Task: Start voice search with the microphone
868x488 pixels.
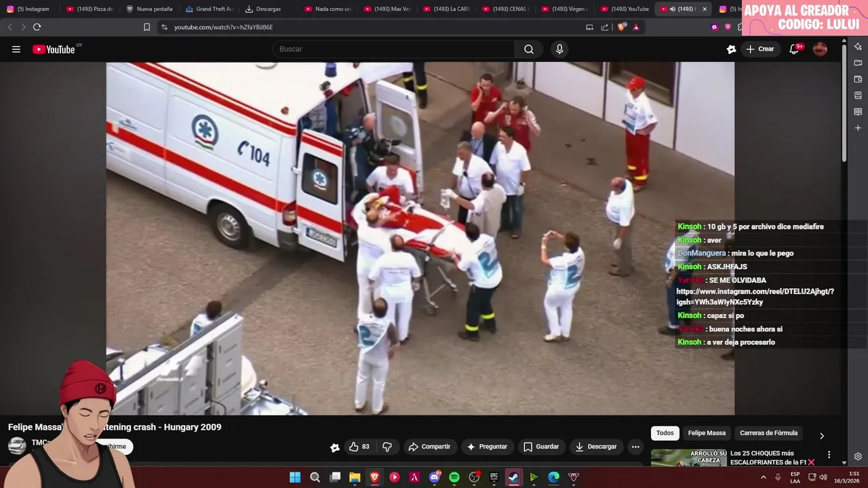Action: [x=559, y=49]
